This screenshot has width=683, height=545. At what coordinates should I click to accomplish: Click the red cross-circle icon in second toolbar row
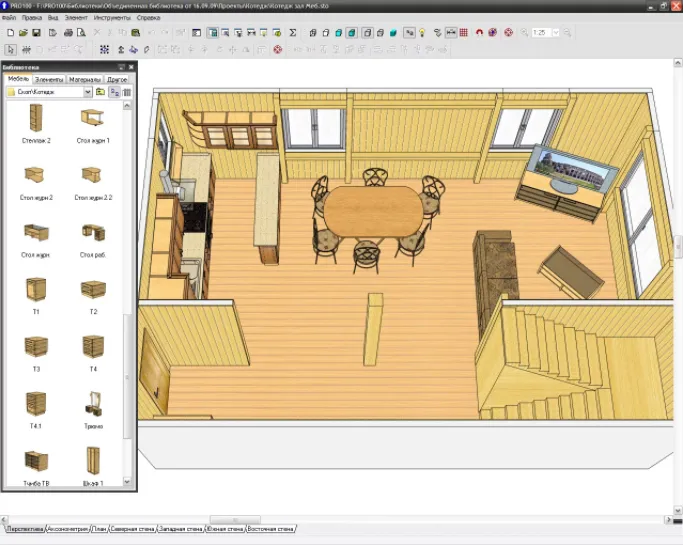277,50
